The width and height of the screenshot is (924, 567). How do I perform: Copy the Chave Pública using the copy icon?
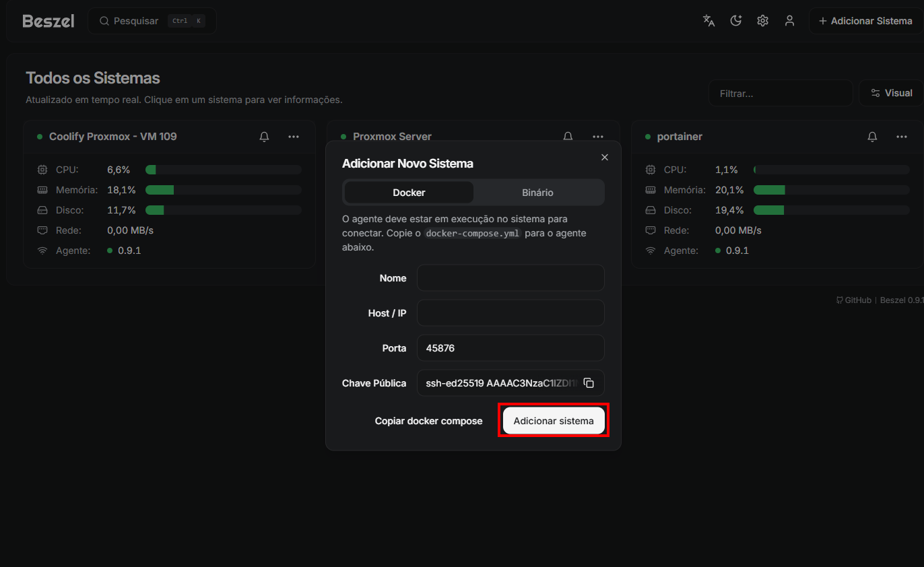coord(589,382)
